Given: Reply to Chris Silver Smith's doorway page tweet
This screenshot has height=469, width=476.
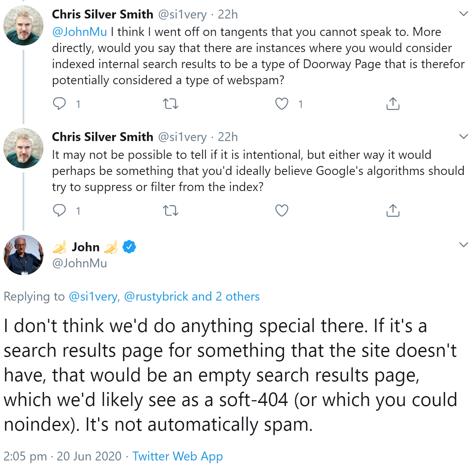Looking at the screenshot, I should [x=60, y=104].
